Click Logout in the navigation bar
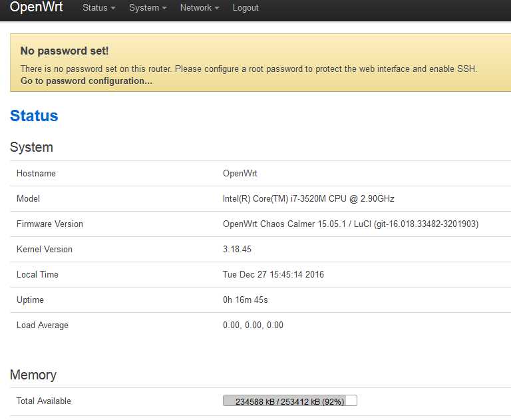This screenshot has width=511, height=420. pos(246,8)
